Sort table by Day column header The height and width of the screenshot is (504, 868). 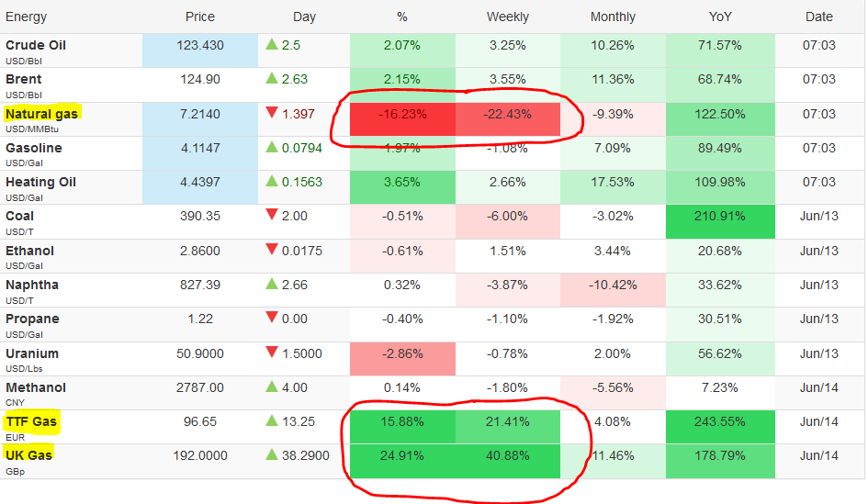[x=304, y=17]
